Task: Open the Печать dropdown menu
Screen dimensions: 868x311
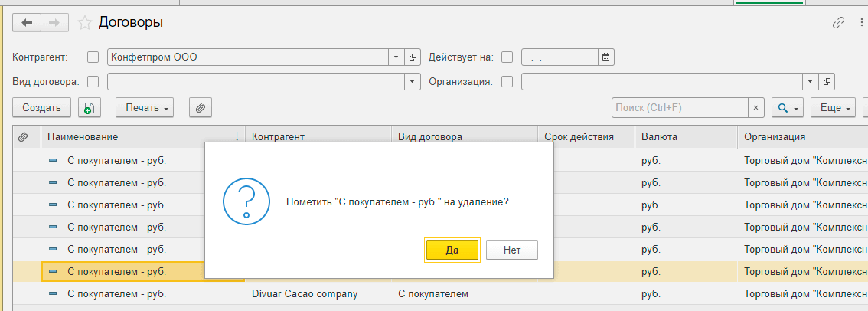Action: click(145, 107)
